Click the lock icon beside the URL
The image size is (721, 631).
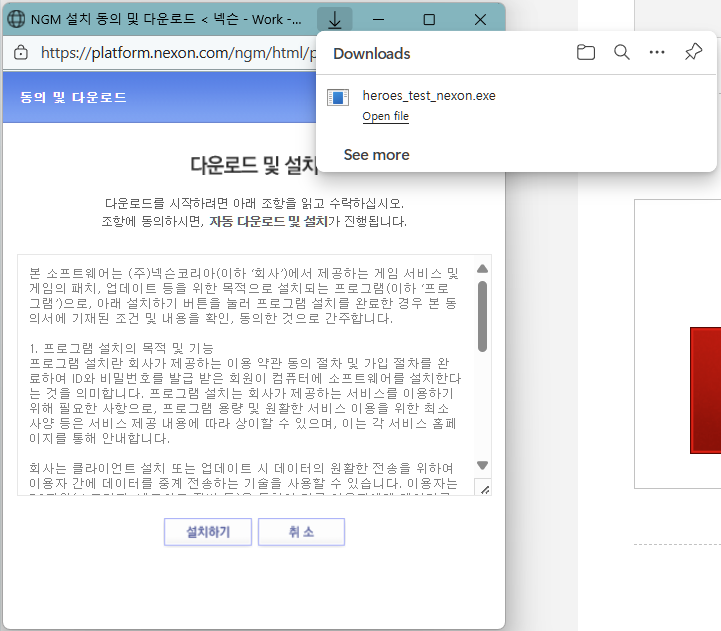tap(20, 52)
